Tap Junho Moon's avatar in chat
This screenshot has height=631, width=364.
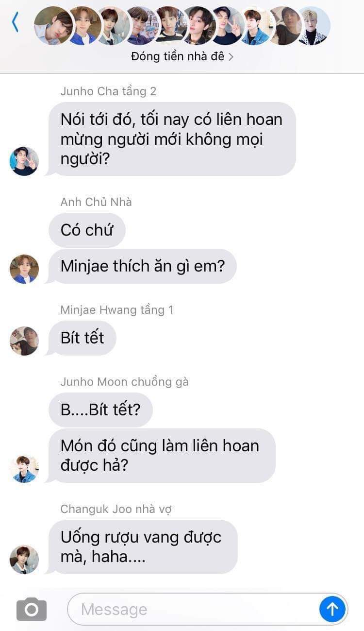[24, 468]
